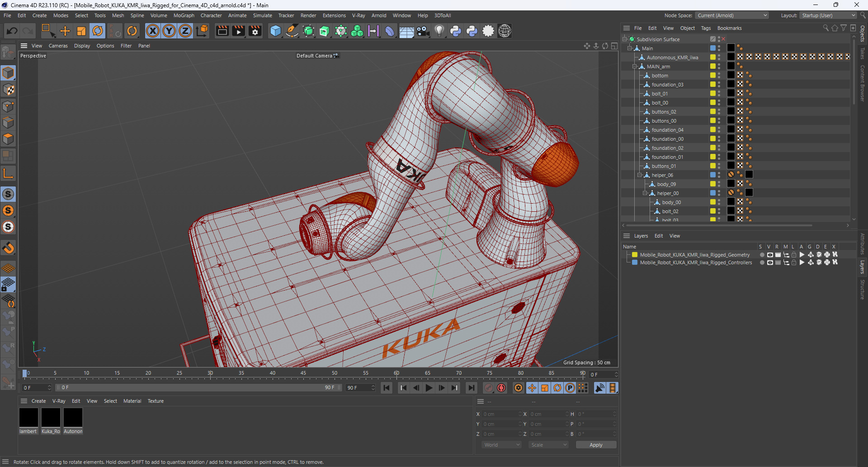Toggle Geometry layer viewport visibility eye
The image size is (868, 467).
pyautogui.click(x=770, y=255)
